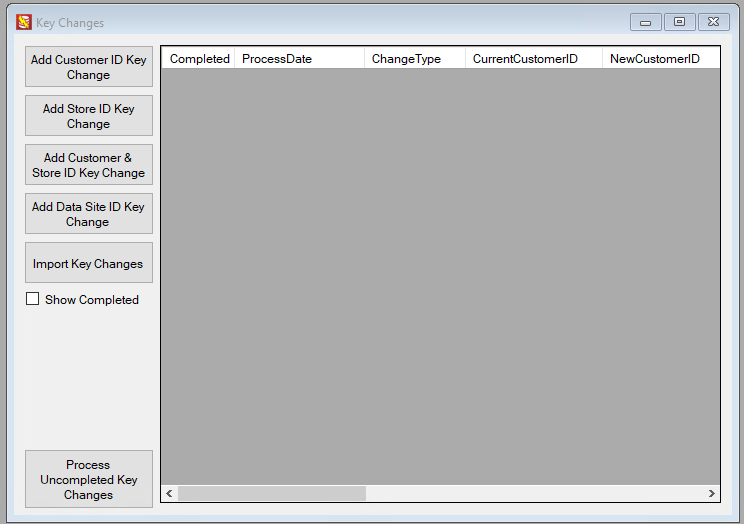Enable the Show Completed checkbox

pos(33,299)
